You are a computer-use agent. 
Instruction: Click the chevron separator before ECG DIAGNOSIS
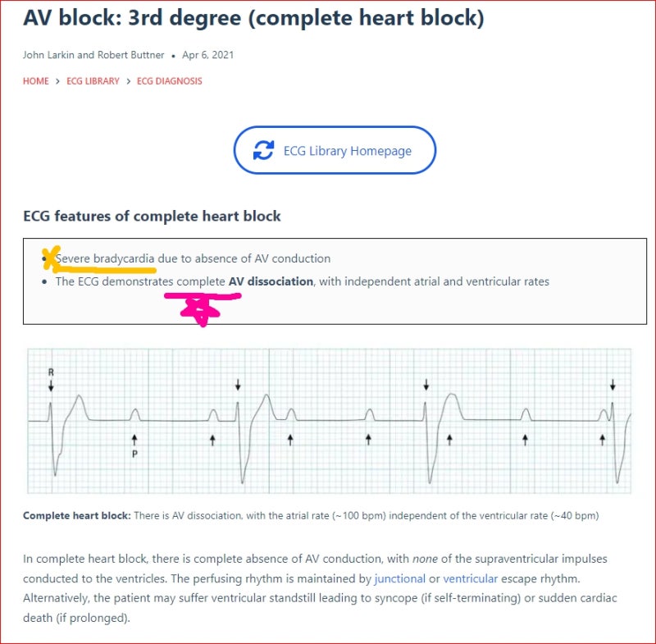coord(128,81)
